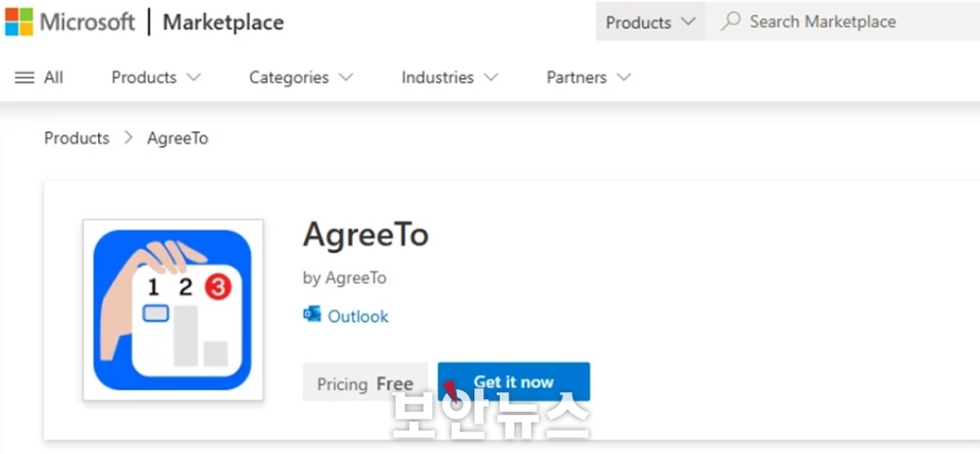The height and width of the screenshot is (454, 980).
Task: Go to the Marketplace home link
Action: click(222, 23)
